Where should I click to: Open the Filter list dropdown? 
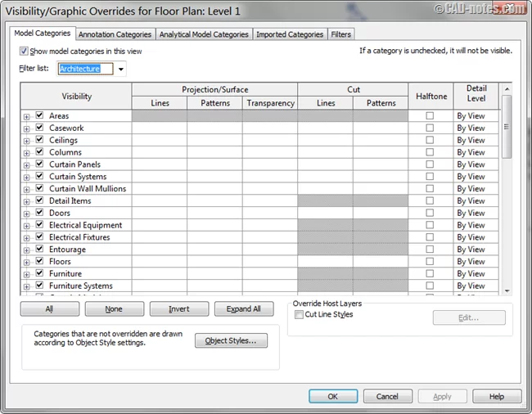point(122,70)
